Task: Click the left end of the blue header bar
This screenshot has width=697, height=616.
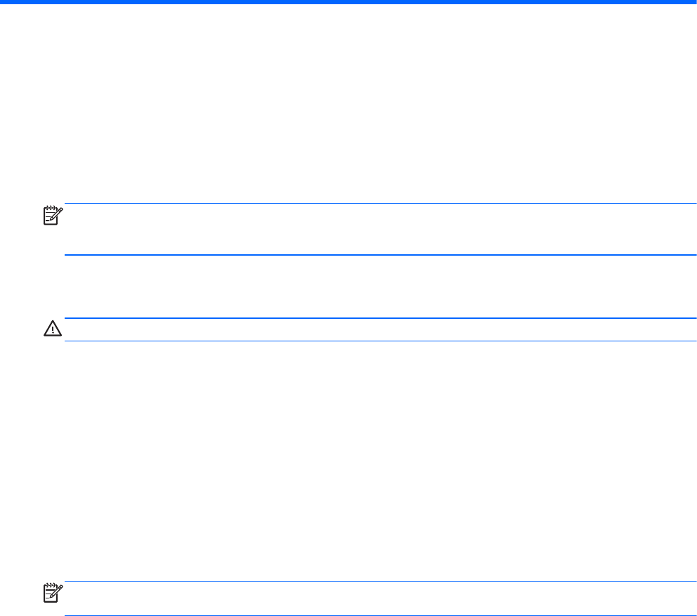Action: point(4,2)
